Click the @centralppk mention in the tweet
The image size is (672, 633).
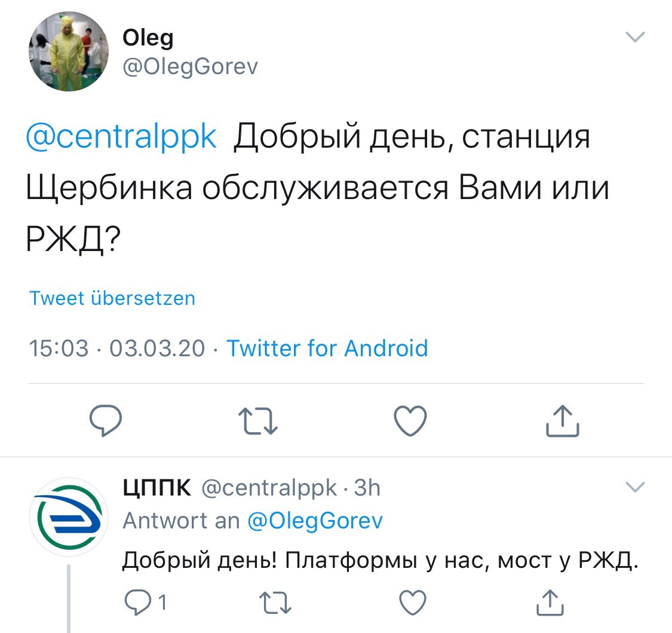tap(121, 137)
